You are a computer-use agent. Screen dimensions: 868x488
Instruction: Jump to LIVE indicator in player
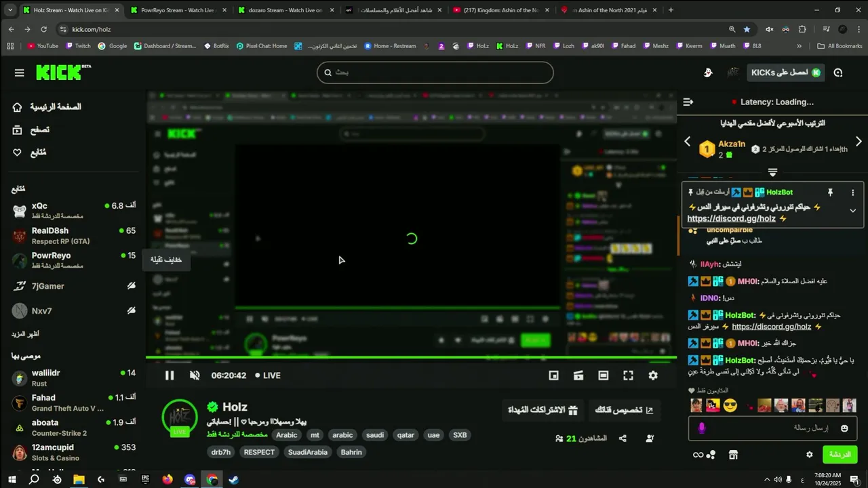click(268, 375)
